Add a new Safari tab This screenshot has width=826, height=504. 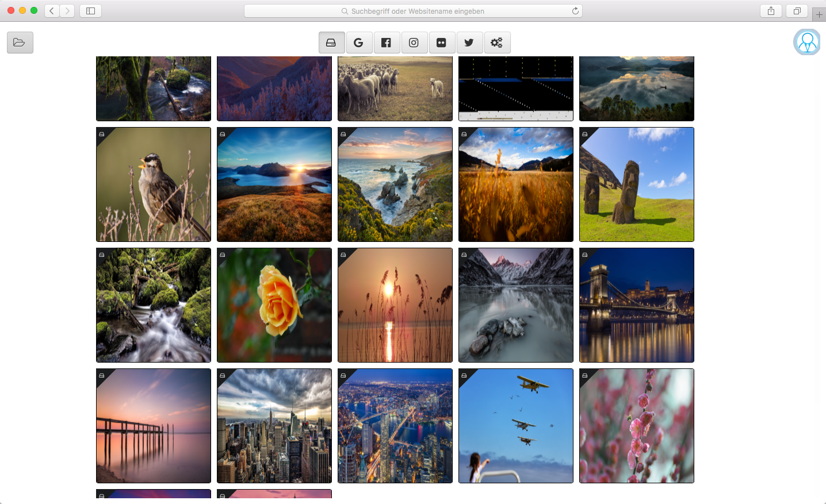pyautogui.click(x=819, y=14)
